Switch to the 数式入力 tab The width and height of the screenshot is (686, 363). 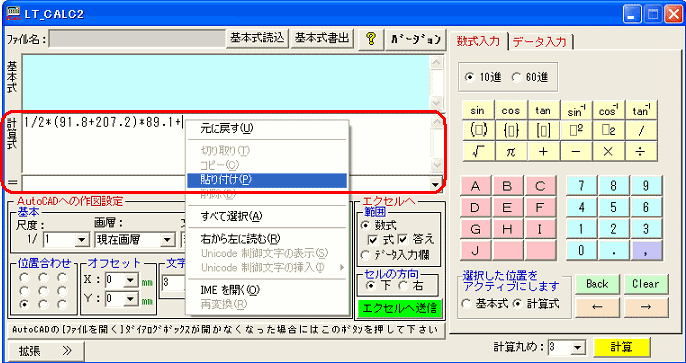pyautogui.click(x=478, y=42)
